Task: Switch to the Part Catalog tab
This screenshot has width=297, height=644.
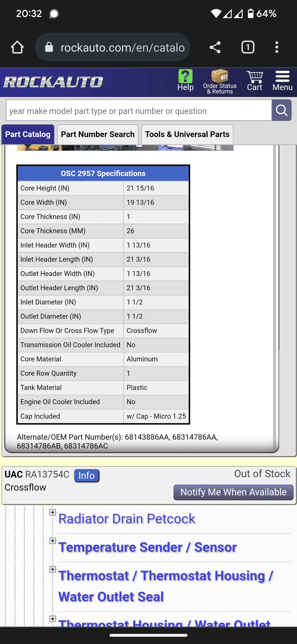Action: pyautogui.click(x=28, y=134)
